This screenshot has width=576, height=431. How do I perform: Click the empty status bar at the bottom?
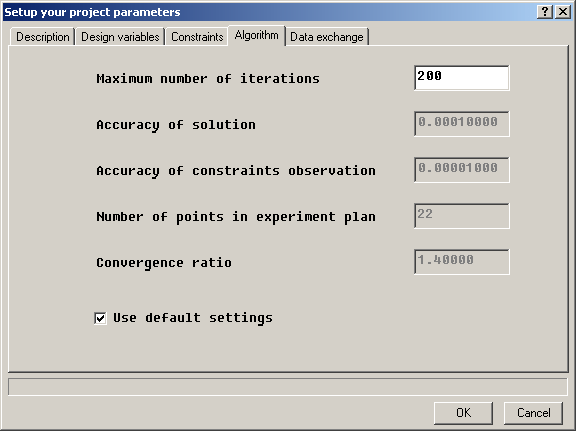(x=288, y=387)
